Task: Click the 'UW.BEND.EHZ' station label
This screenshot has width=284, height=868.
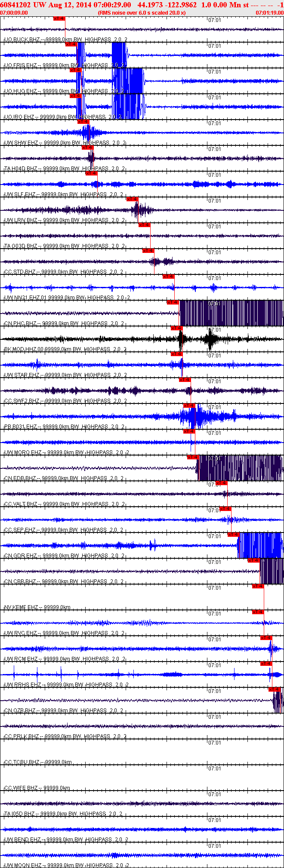Action: click(x=22, y=840)
